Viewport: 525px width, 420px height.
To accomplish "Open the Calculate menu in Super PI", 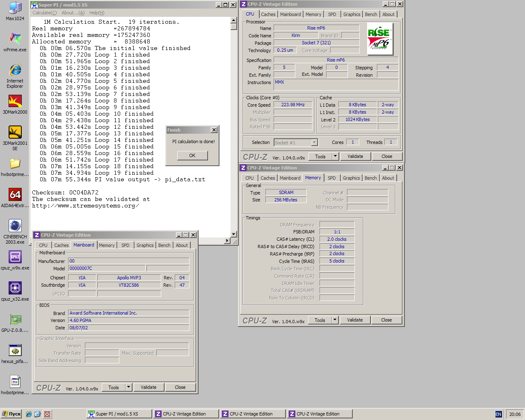I will coord(45,13).
